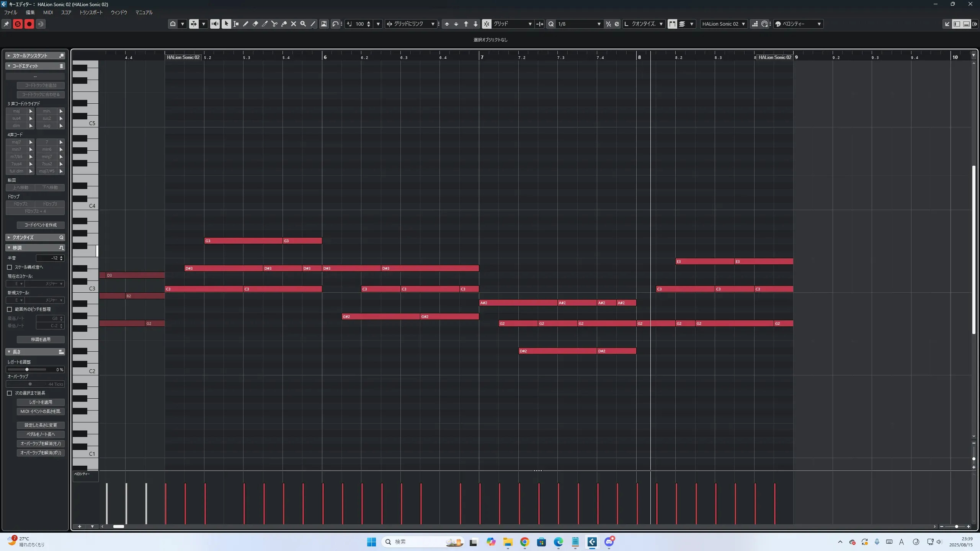
Task: Check 範囲外のピッチを整理 option
Action: [10, 309]
